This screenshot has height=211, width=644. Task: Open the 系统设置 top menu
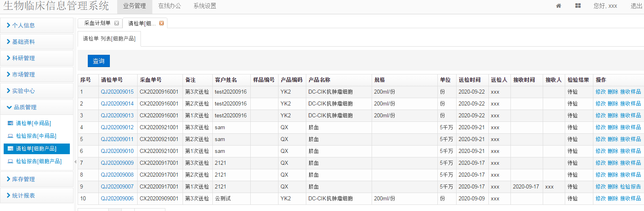click(205, 6)
